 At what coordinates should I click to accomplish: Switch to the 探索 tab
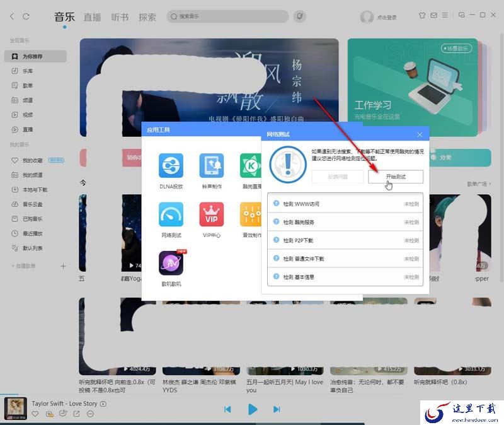pos(147,17)
